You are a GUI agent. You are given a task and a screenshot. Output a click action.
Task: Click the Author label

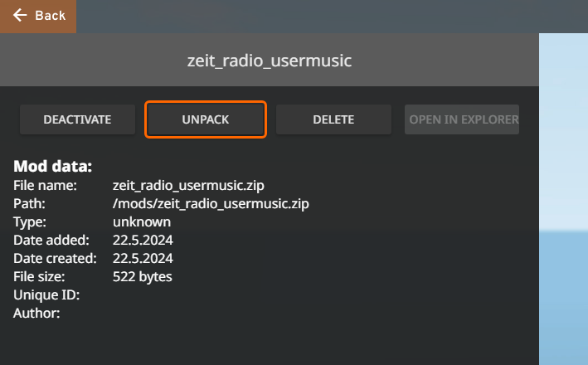pyautogui.click(x=36, y=313)
